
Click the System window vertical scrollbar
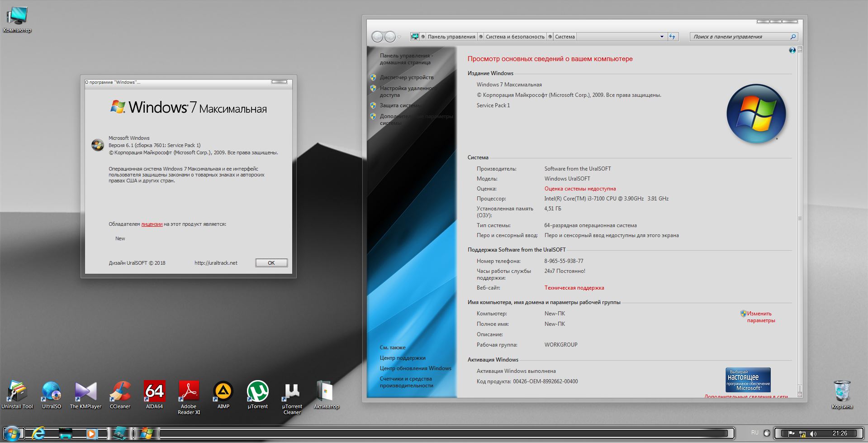800,222
